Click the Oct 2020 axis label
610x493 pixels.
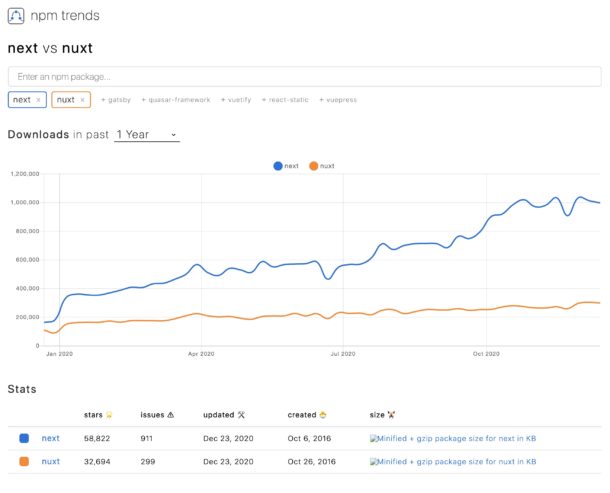(486, 354)
